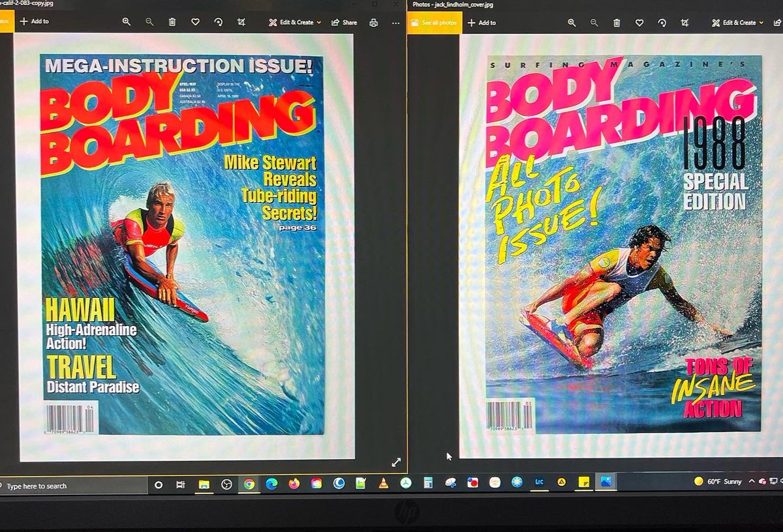Open Edit & Create dropdown in left window
783x532 pixels.
point(296,22)
